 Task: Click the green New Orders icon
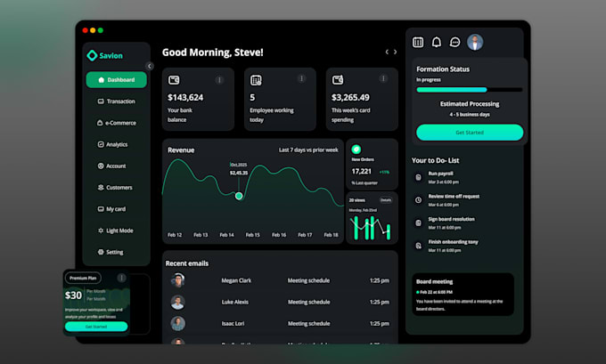pos(356,149)
